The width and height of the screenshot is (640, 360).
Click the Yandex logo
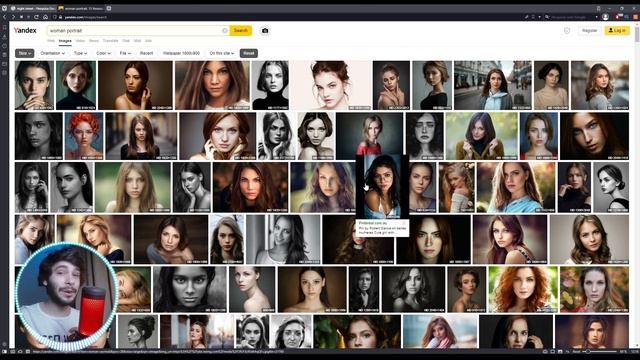coord(25,31)
